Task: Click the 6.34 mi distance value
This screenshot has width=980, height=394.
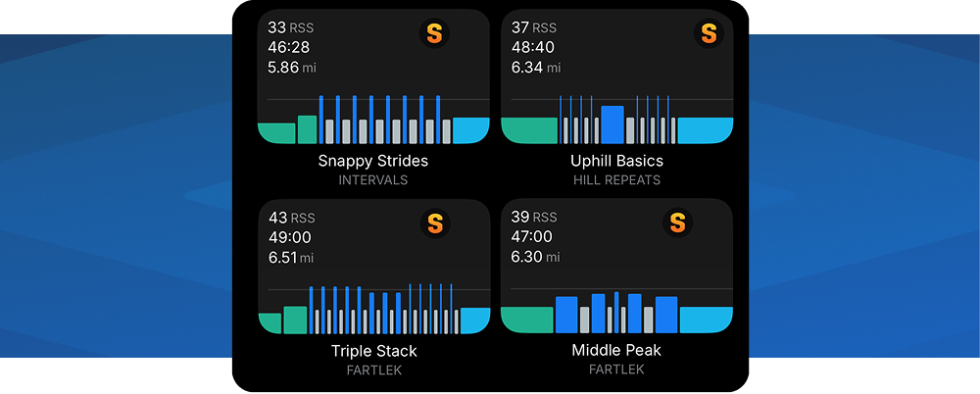Action: click(x=536, y=68)
